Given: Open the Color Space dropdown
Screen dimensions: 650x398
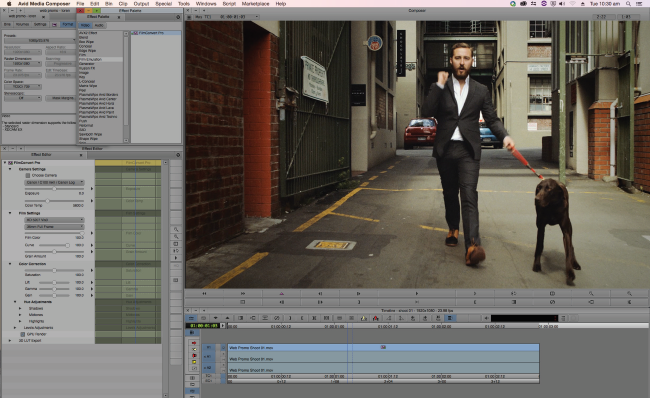Looking at the screenshot, I should point(23,87).
